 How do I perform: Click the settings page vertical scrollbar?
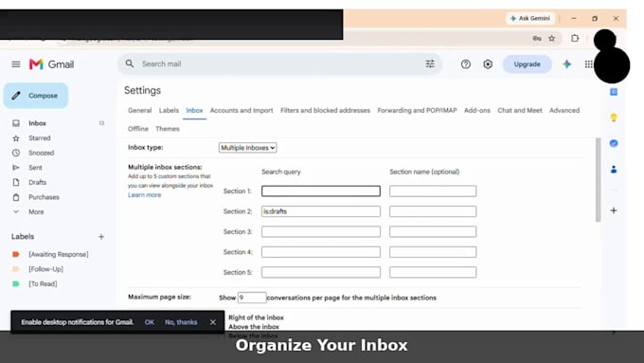(x=598, y=180)
